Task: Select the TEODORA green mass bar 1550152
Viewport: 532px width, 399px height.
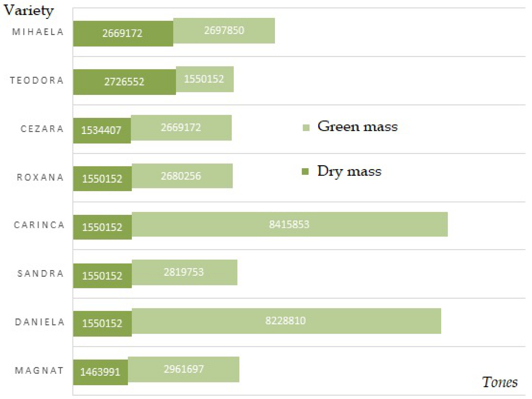Action: [x=205, y=79]
